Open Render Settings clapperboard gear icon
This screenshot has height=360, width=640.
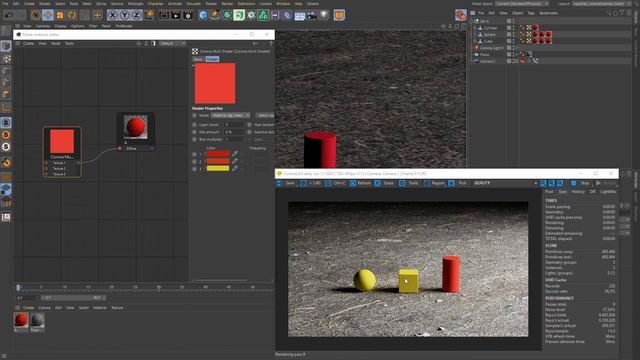188,16
